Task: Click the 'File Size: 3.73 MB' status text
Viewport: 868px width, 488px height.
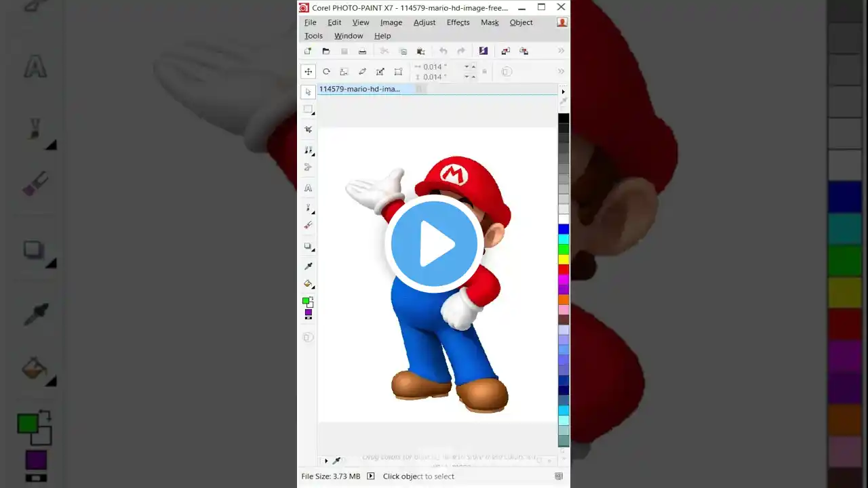Action: 331,476
